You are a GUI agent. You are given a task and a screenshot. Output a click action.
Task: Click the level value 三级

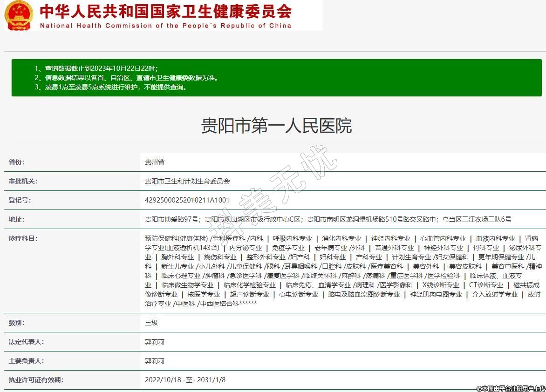point(151,323)
